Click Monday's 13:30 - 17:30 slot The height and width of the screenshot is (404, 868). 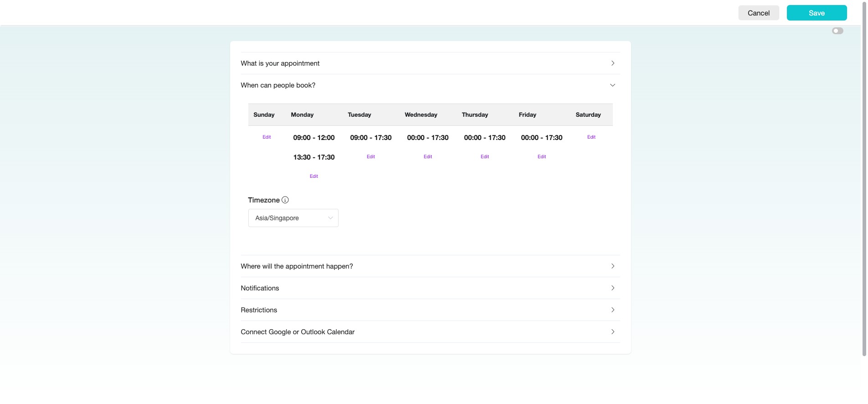tap(314, 157)
